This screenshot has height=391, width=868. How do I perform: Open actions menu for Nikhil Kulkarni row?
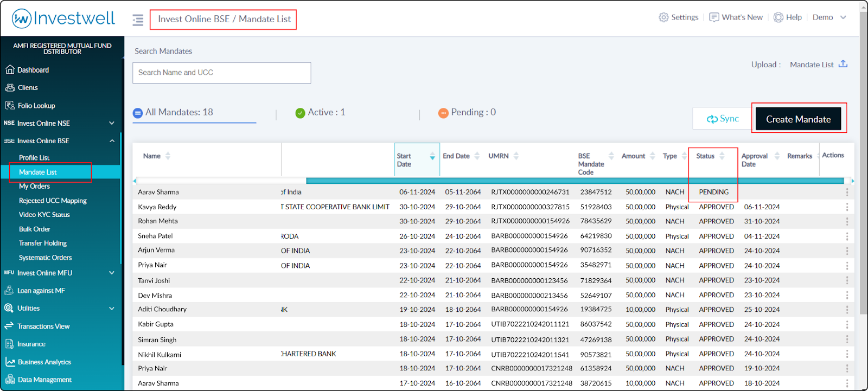[x=847, y=354]
